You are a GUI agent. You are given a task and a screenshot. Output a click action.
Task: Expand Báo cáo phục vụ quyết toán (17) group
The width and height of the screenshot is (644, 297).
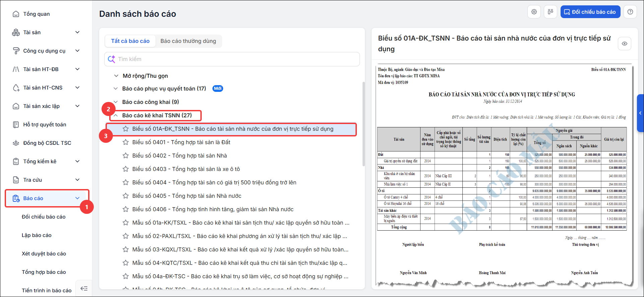[116, 88]
